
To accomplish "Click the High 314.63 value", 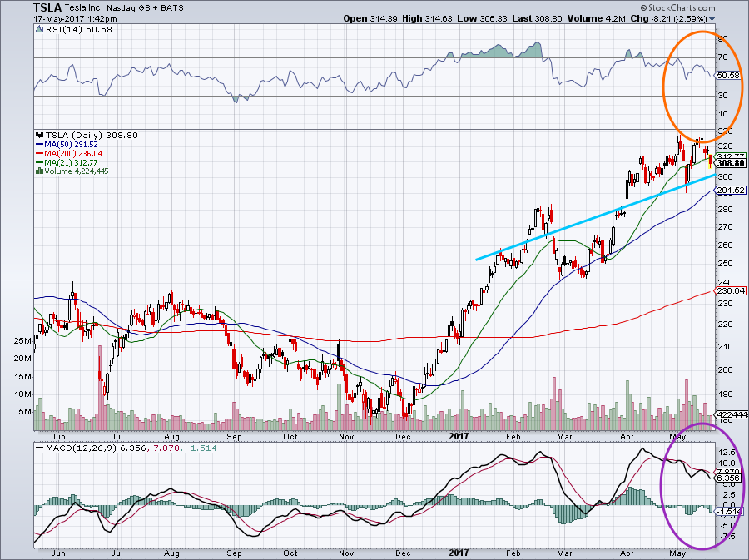I will 427,18.
